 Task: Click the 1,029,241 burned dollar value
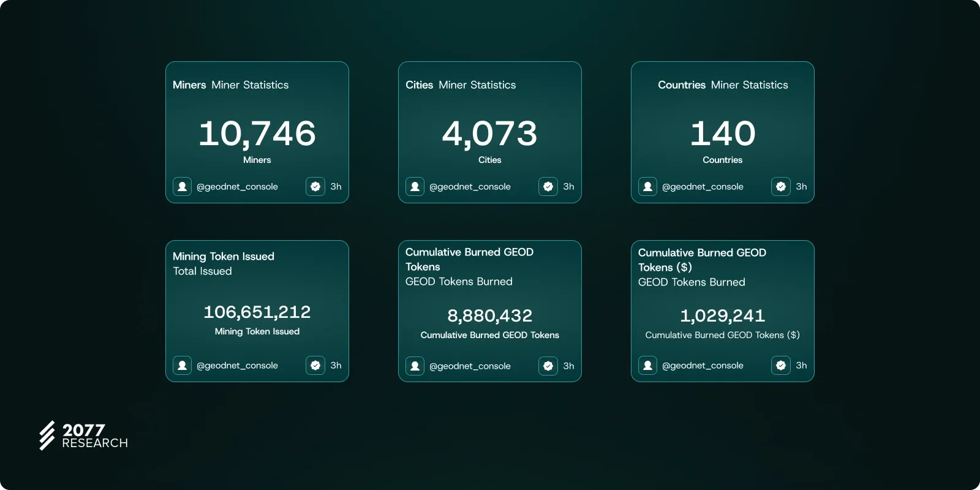pyautogui.click(x=723, y=316)
